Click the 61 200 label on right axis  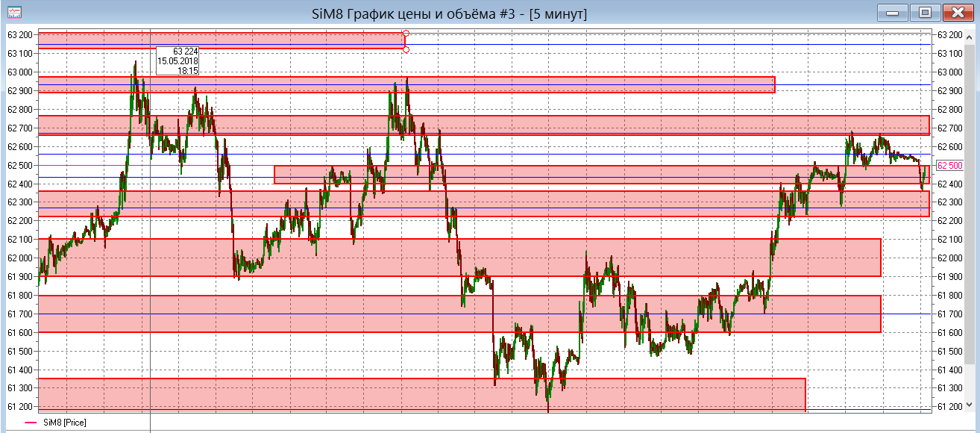pos(949,407)
